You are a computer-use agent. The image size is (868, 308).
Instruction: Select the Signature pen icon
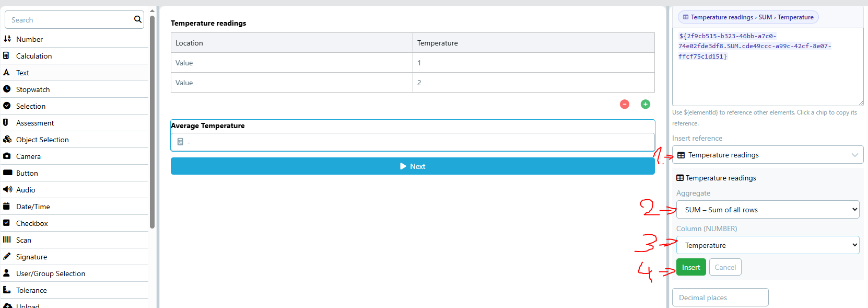[7, 256]
